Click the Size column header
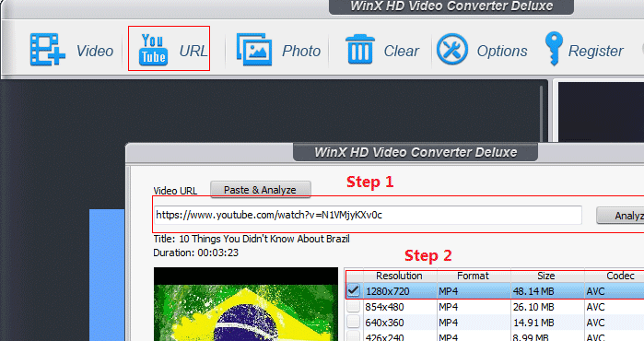The image size is (644, 341). click(x=546, y=276)
